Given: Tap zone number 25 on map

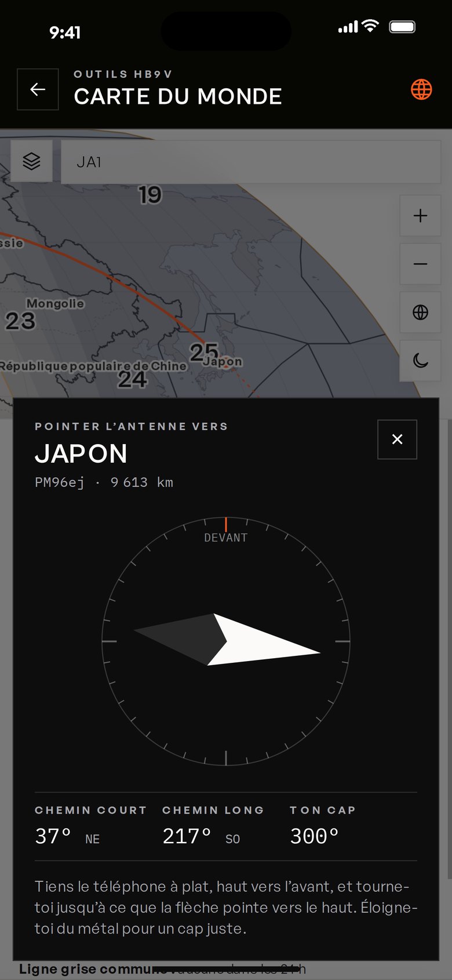Looking at the screenshot, I should tap(204, 351).
